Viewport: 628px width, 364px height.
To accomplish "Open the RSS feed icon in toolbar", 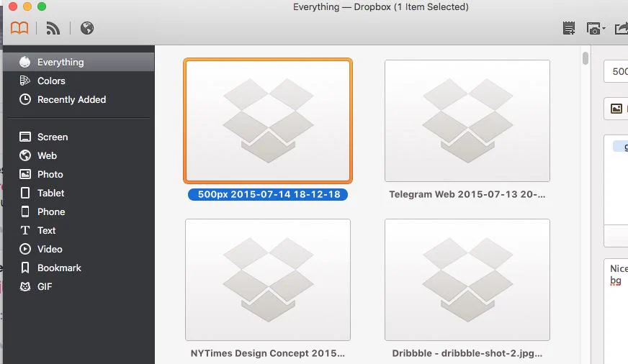I will tap(53, 28).
